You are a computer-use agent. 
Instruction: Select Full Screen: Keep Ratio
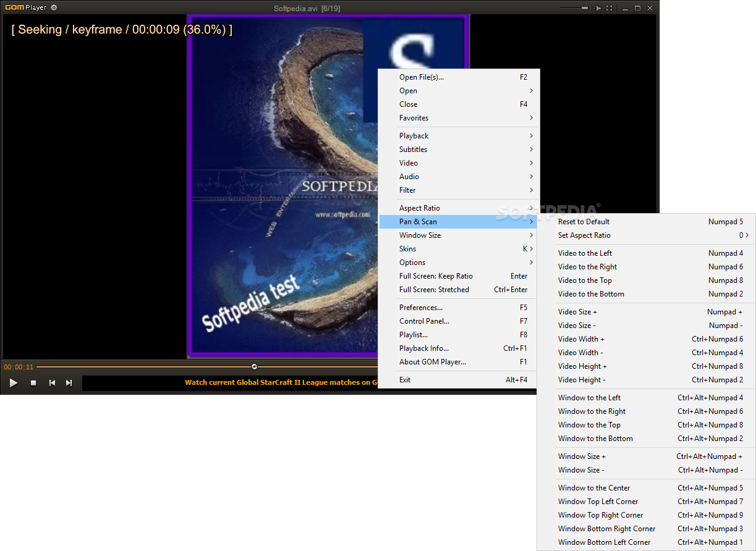click(x=459, y=276)
